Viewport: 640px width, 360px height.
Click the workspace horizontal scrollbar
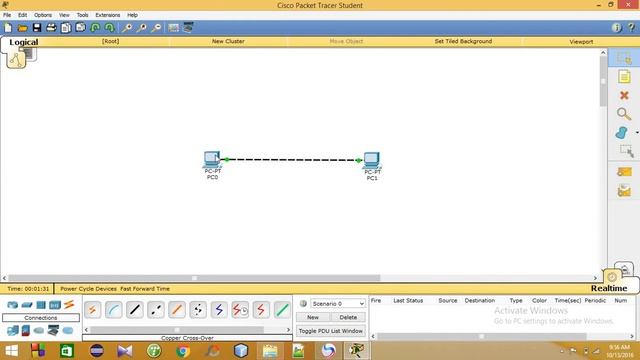(194, 278)
